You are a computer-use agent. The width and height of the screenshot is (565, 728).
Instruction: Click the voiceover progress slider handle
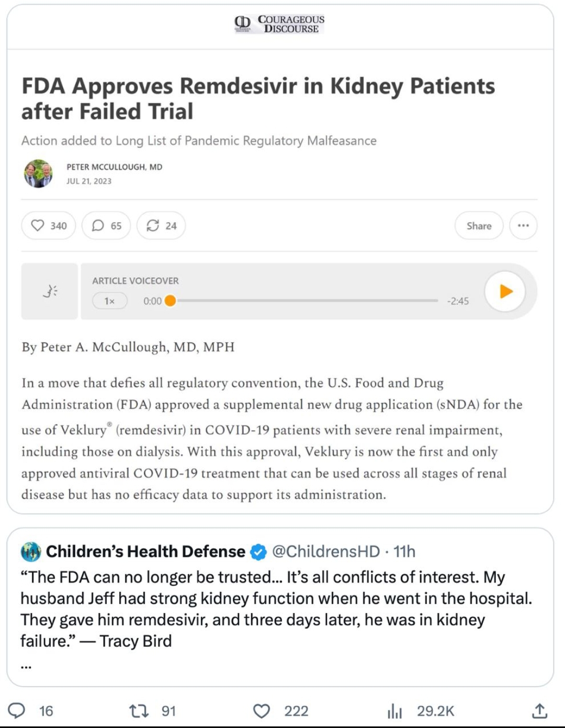(170, 301)
